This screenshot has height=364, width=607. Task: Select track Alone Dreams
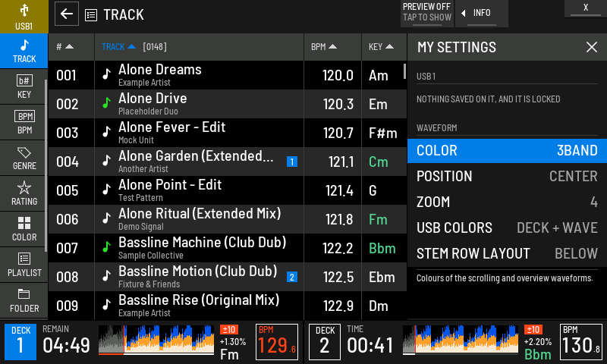[228, 75]
